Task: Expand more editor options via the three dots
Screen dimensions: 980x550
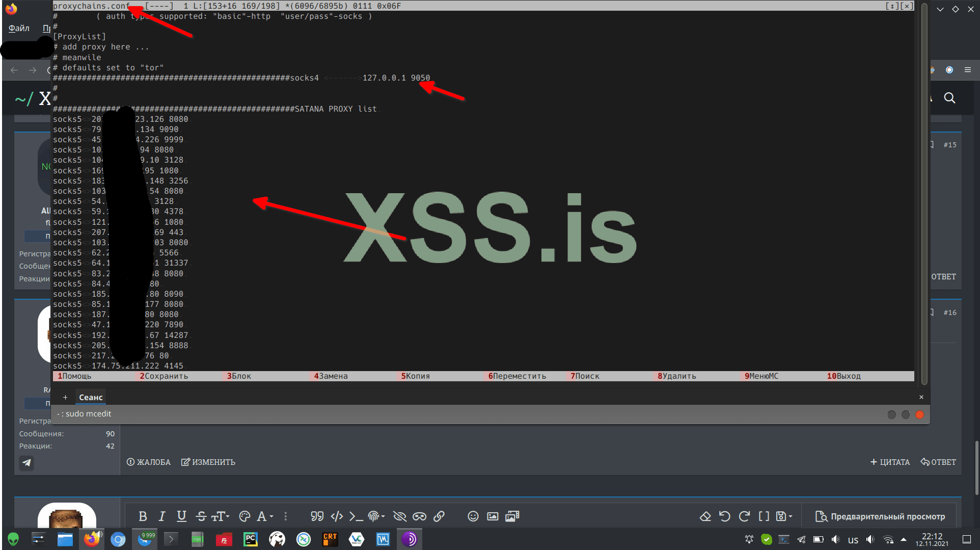Action: pyautogui.click(x=286, y=516)
